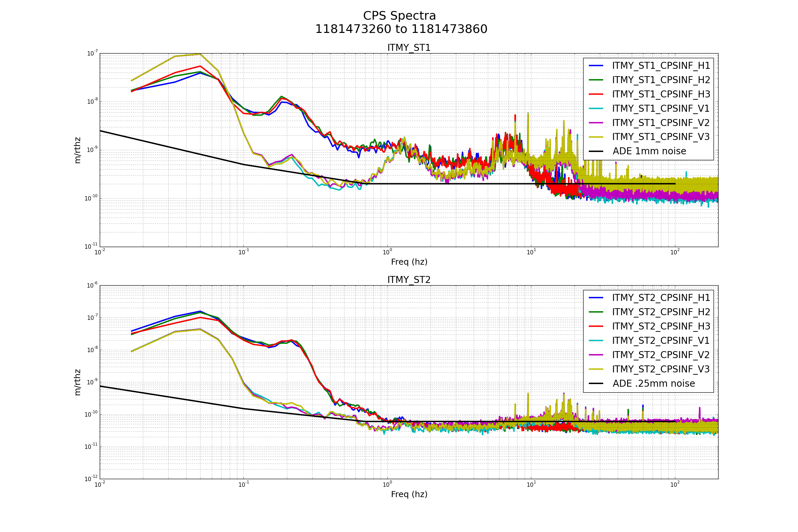Select legend entry ITMY_ST1_CPSINF_V3
Image resolution: width=798 pixels, height=532 pixels.
(649, 137)
